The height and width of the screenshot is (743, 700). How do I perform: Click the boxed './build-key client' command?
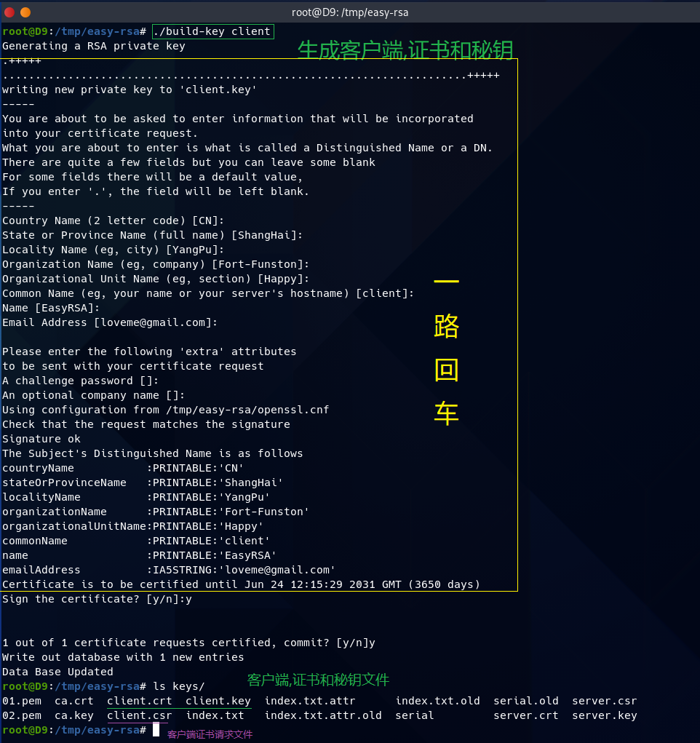click(x=212, y=31)
